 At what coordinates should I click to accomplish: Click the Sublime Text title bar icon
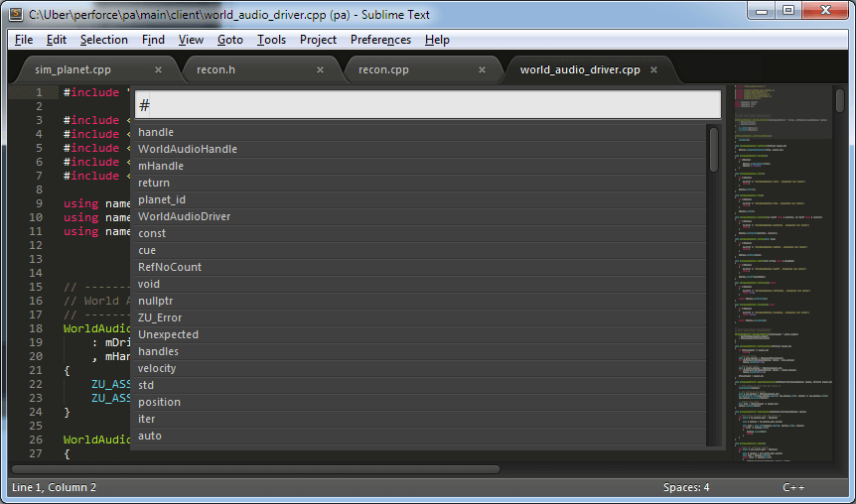click(16, 12)
